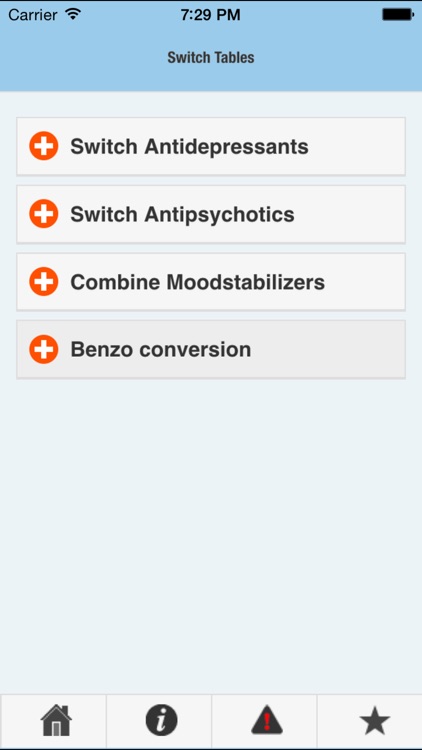Viewport: 422px width, 750px height.
Task: Tap the 7:29 PM clock
Action: point(211,15)
